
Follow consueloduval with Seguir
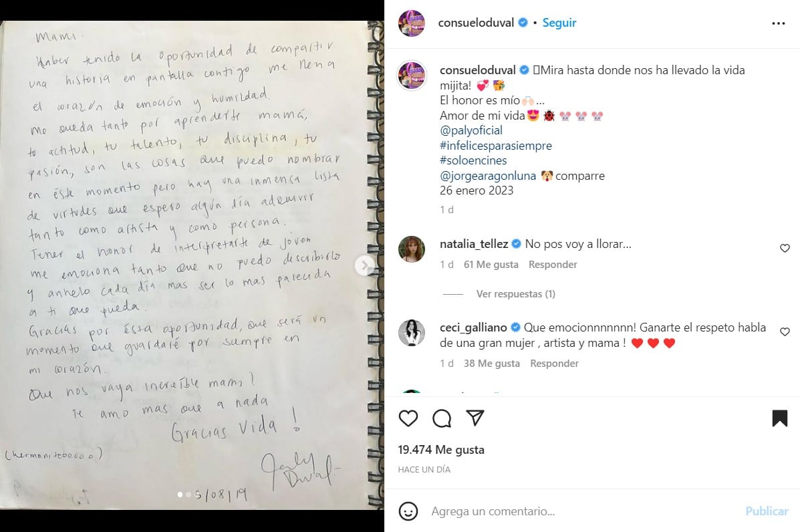tap(559, 23)
